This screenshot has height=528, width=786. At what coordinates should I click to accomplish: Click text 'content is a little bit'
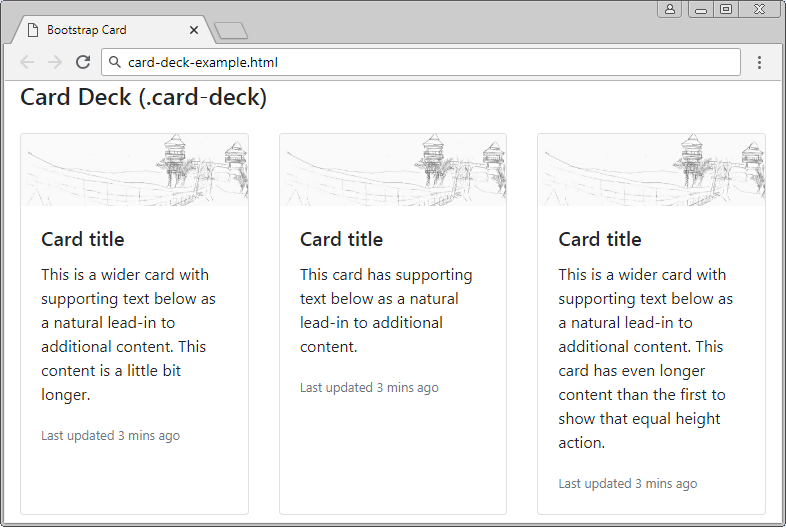[x=111, y=371]
